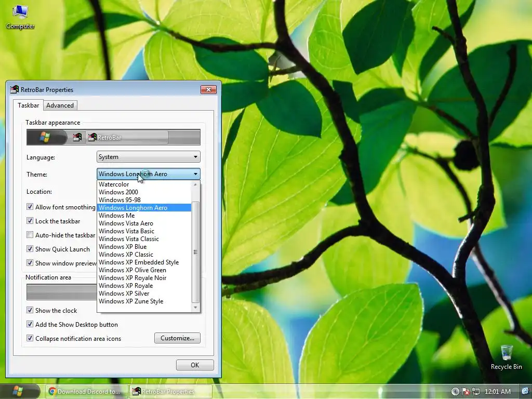
Task: Select Windows Vista Basic theme
Action: 144,231
